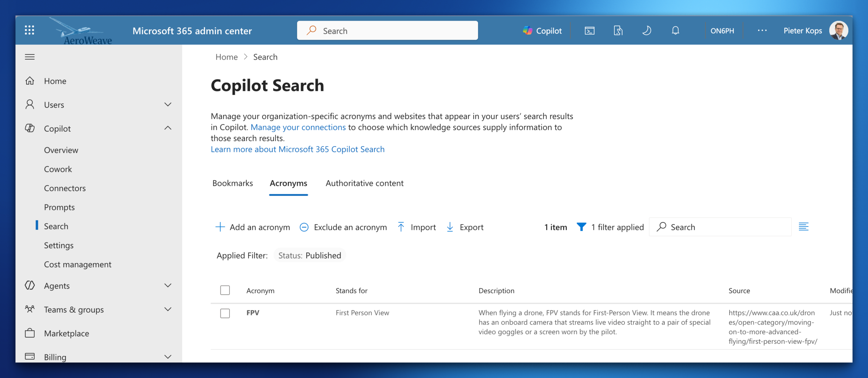Click the Billing card icon
This screenshot has width=868, height=378.
point(30,356)
